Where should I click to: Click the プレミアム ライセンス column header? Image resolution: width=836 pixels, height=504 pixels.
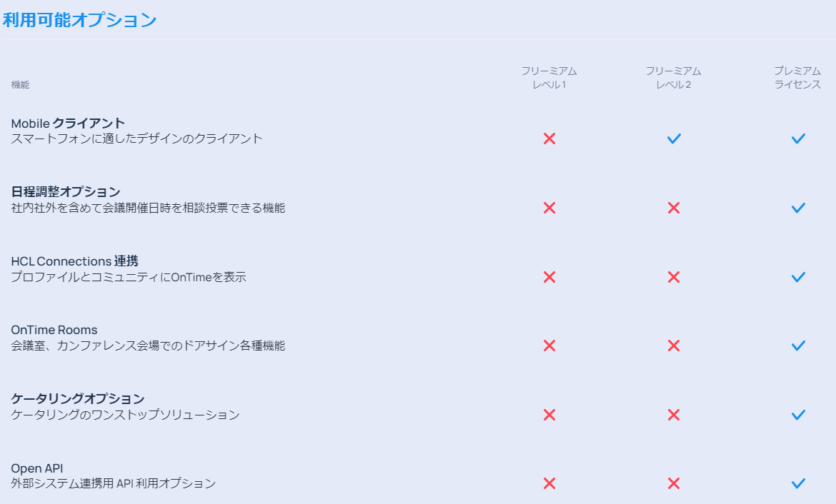point(797,78)
